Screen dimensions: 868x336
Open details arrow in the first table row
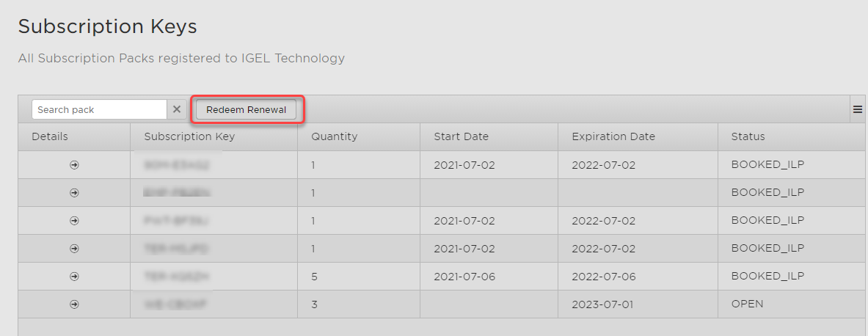pos(74,165)
